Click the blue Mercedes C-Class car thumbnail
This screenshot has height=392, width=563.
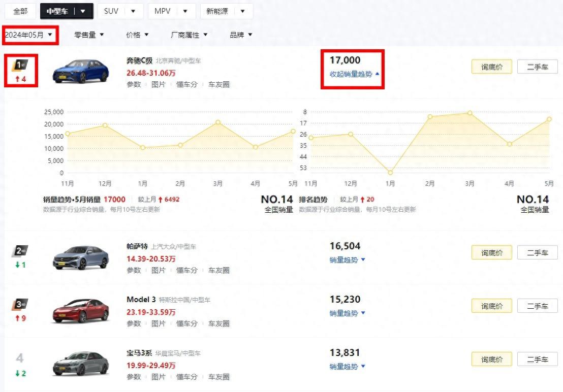(81, 72)
